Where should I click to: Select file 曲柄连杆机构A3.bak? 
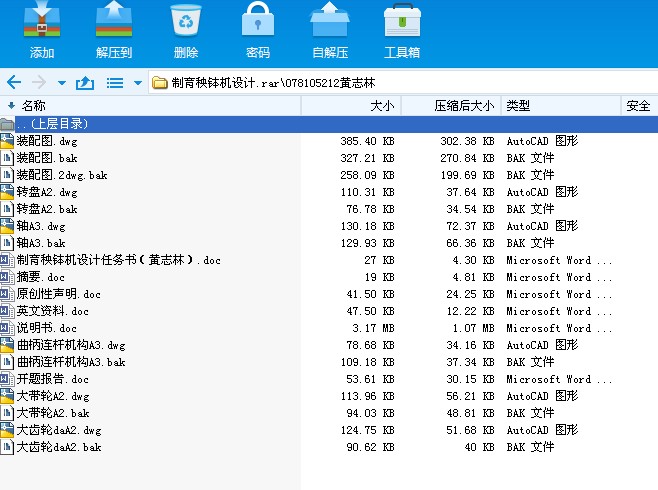(x=71, y=362)
